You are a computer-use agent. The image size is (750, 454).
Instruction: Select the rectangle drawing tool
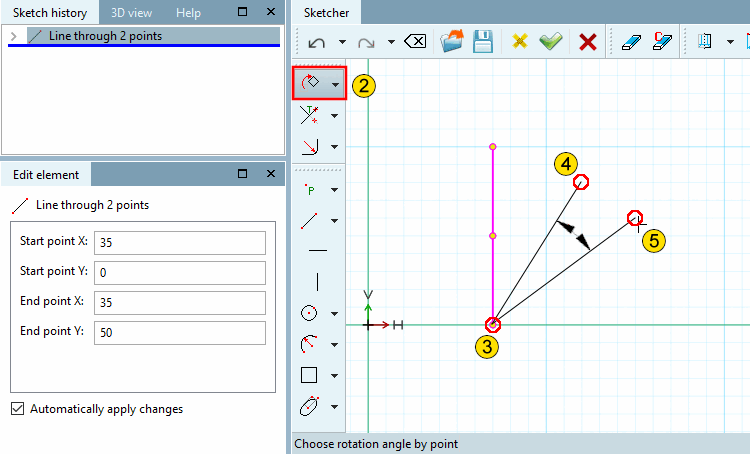pos(309,375)
